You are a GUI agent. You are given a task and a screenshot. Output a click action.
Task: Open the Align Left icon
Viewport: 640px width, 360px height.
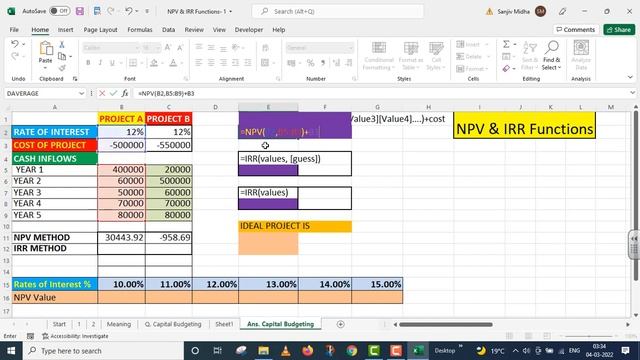pos(199,63)
